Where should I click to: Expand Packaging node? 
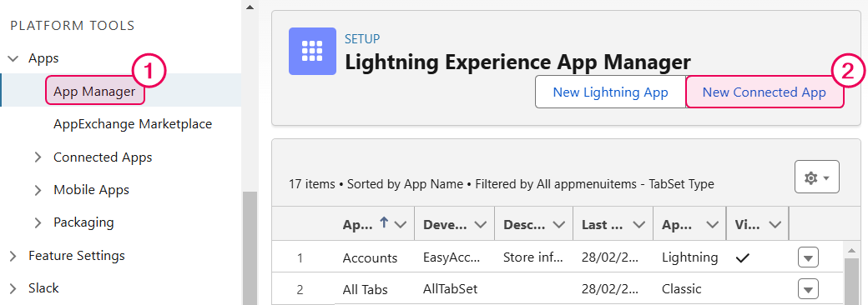[38, 222]
